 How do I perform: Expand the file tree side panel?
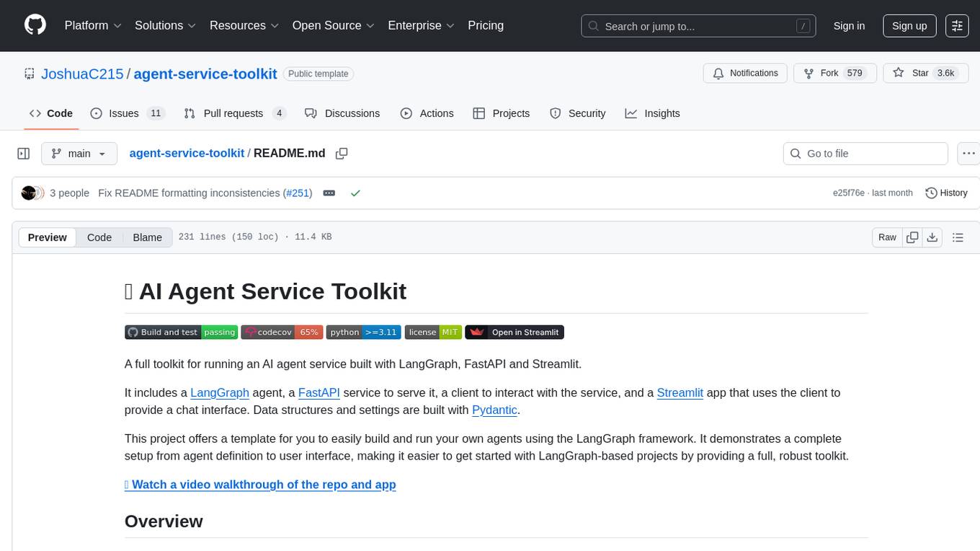click(x=24, y=154)
